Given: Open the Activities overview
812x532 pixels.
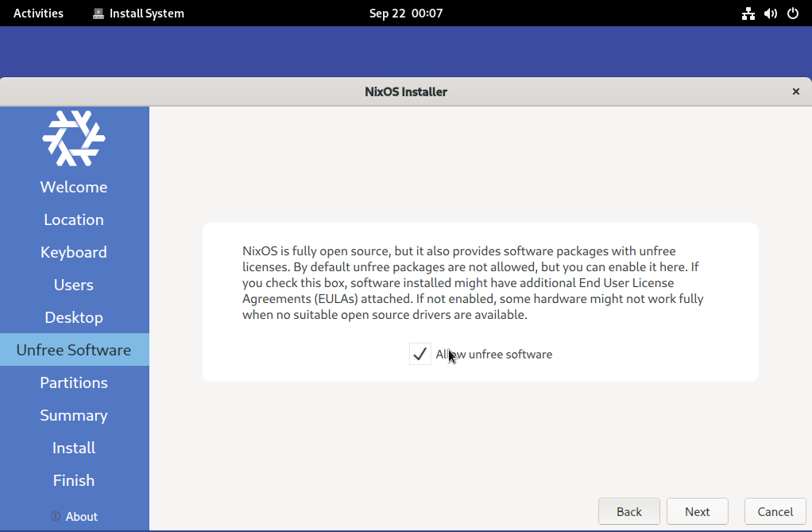Looking at the screenshot, I should pyautogui.click(x=38, y=14).
